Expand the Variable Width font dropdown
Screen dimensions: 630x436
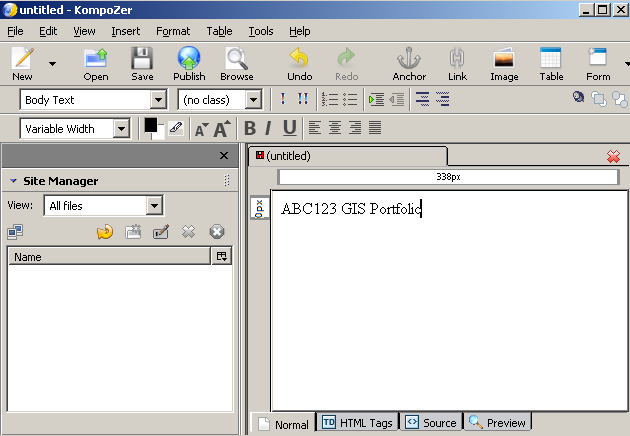[121, 128]
